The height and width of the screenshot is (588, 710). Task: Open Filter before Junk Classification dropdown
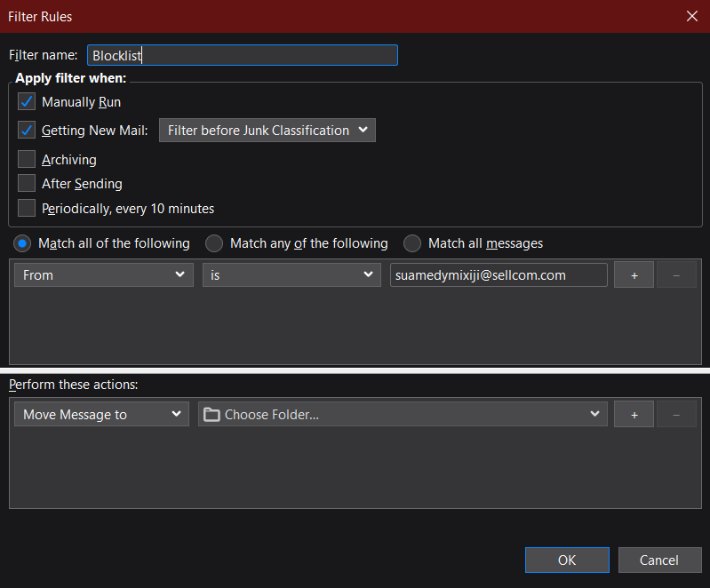(267, 131)
